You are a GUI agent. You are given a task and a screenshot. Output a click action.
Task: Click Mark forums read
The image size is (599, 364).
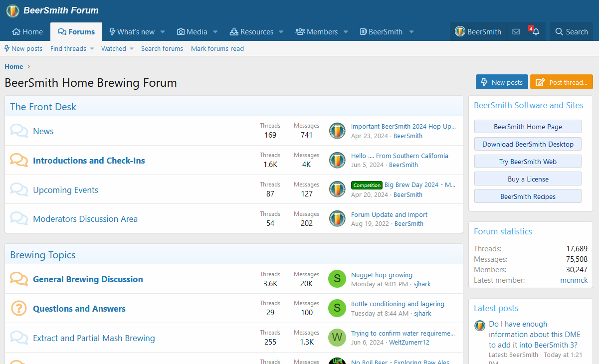217,48
